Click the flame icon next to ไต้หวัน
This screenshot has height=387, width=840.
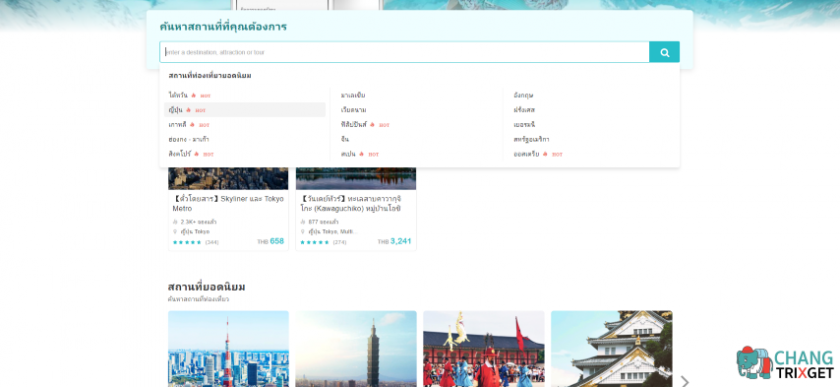coord(193,95)
